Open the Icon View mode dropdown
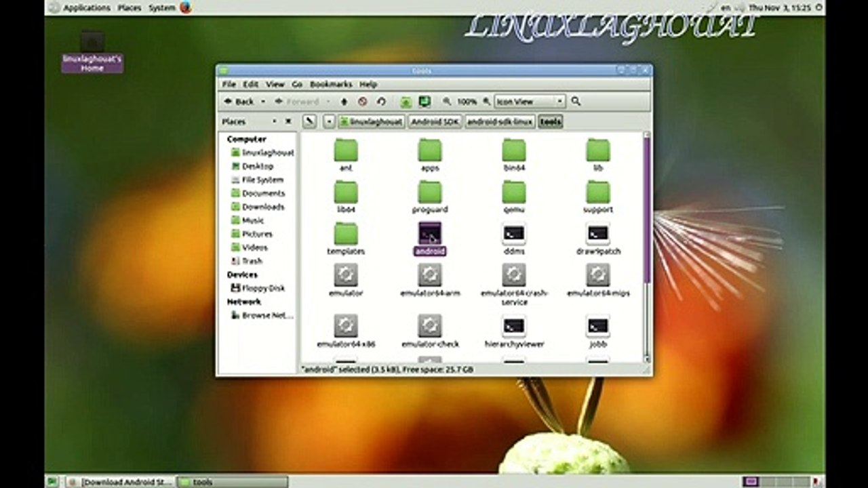868x488 pixels. pos(530,102)
